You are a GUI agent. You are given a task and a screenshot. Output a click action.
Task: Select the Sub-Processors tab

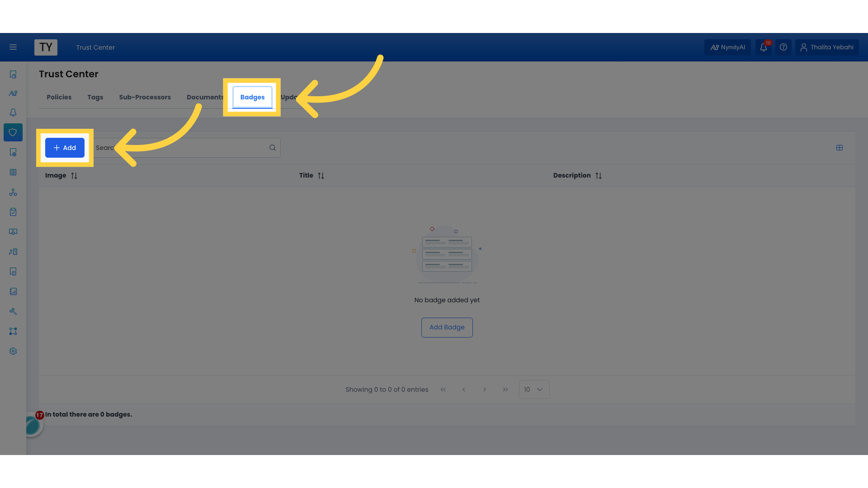145,97
